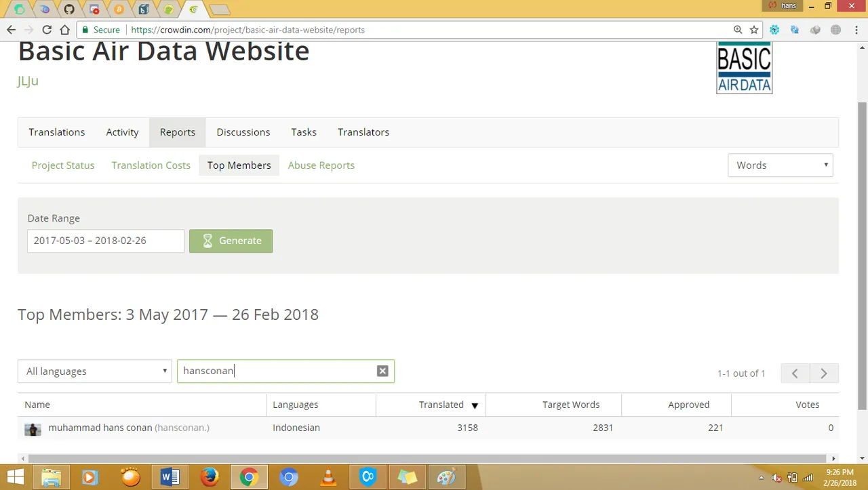The image size is (868, 490).
Task: Open the Discussions tab
Action: [243, 132]
